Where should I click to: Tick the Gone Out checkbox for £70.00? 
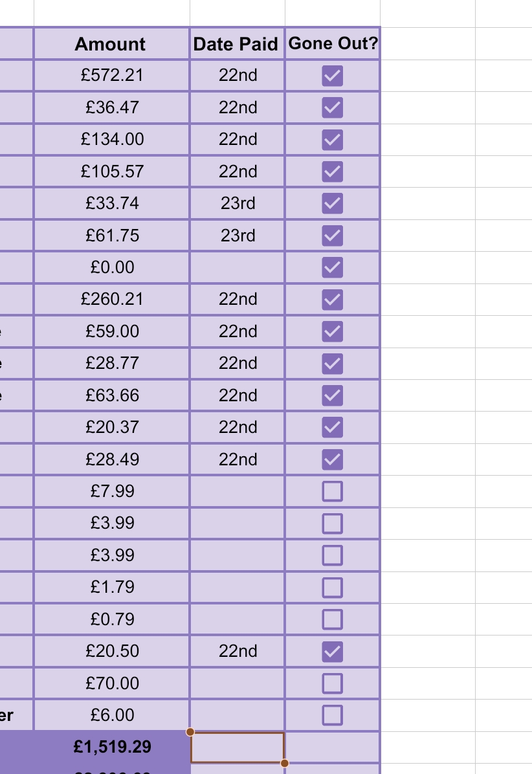tap(332, 683)
